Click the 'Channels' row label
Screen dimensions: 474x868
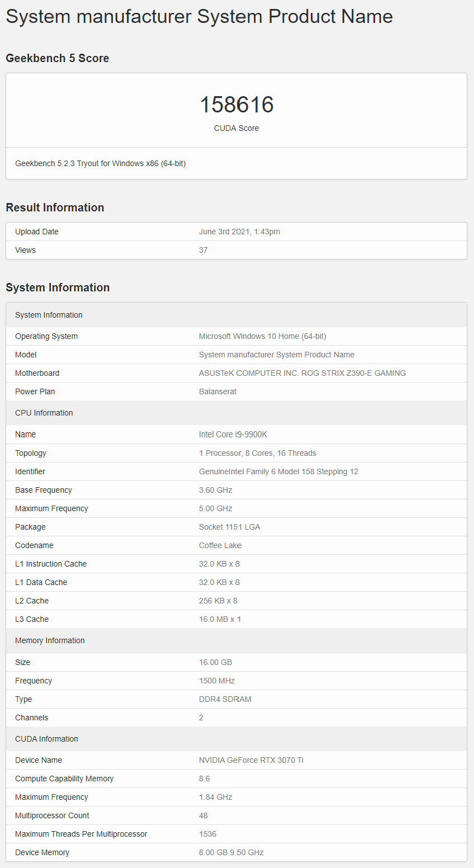32,718
